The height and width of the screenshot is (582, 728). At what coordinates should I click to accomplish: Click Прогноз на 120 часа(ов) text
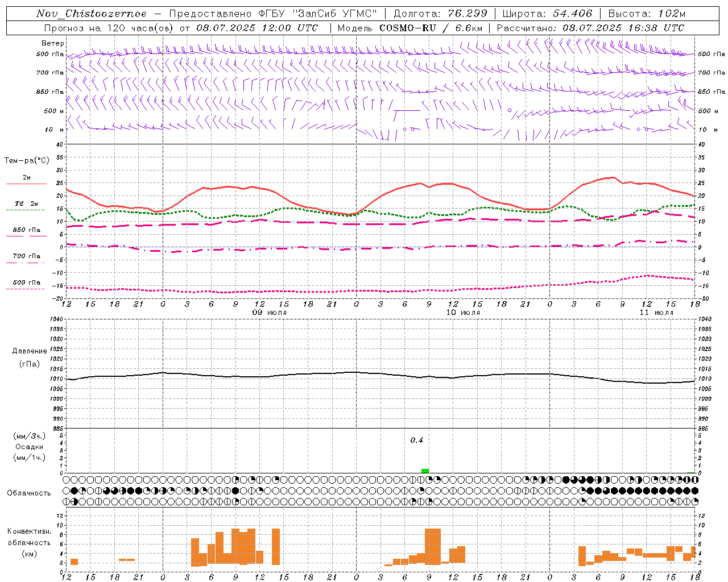click(x=109, y=28)
